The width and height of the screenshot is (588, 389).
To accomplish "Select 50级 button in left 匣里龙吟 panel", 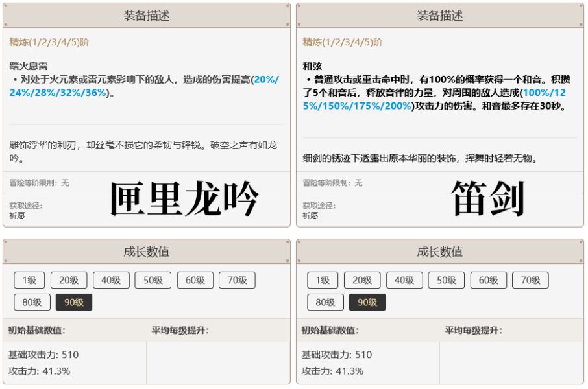I will click(153, 280).
